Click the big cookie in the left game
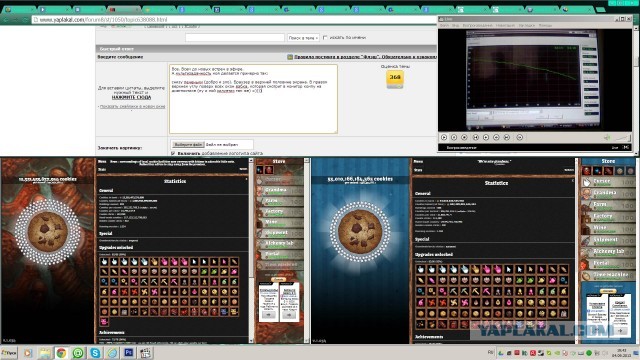The image size is (640, 360). [x=48, y=231]
